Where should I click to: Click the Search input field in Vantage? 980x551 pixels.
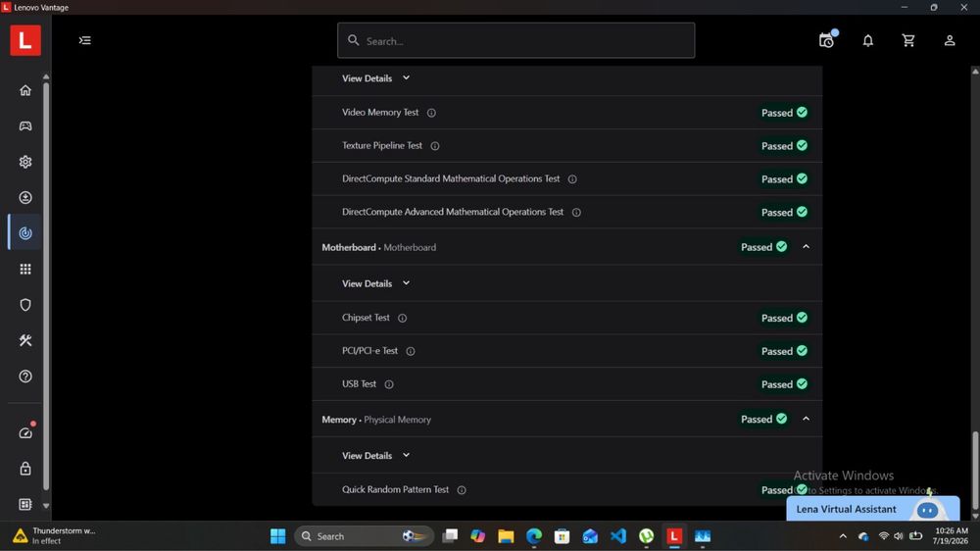click(515, 40)
